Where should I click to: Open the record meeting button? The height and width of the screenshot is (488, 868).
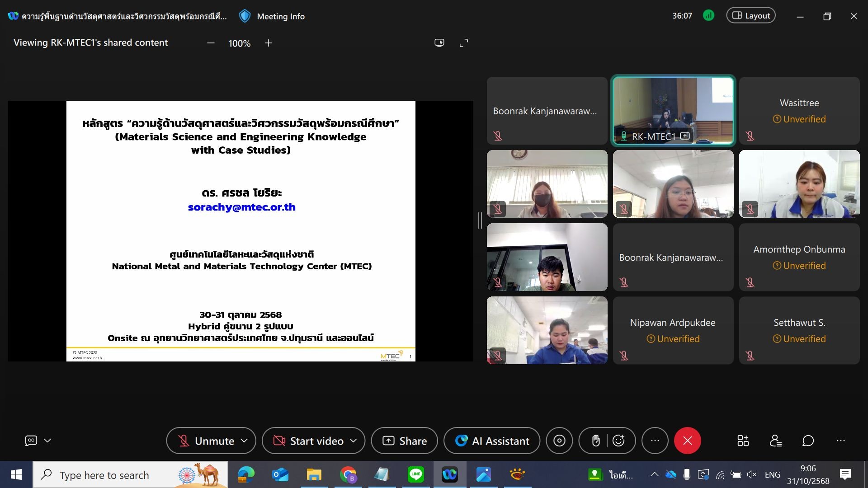(x=559, y=441)
